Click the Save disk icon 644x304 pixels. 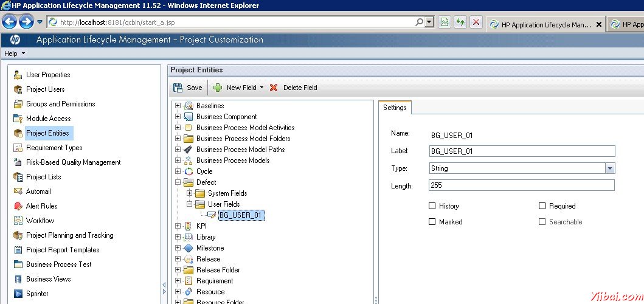178,88
